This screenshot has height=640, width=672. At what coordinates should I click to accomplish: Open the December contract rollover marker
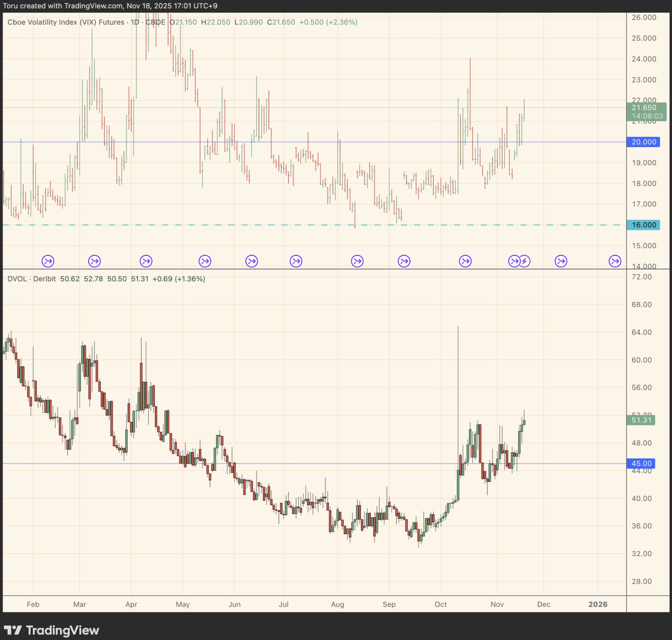point(561,261)
